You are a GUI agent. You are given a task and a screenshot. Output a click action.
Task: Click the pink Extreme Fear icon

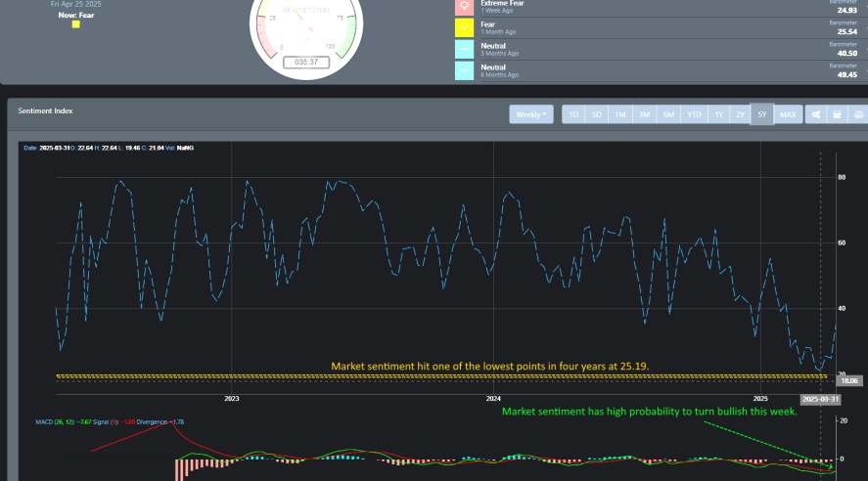(465, 7)
